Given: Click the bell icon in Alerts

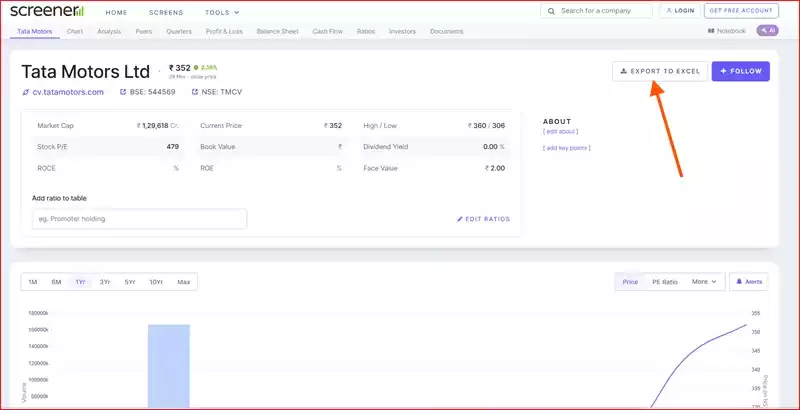Looking at the screenshot, I should point(739,281).
